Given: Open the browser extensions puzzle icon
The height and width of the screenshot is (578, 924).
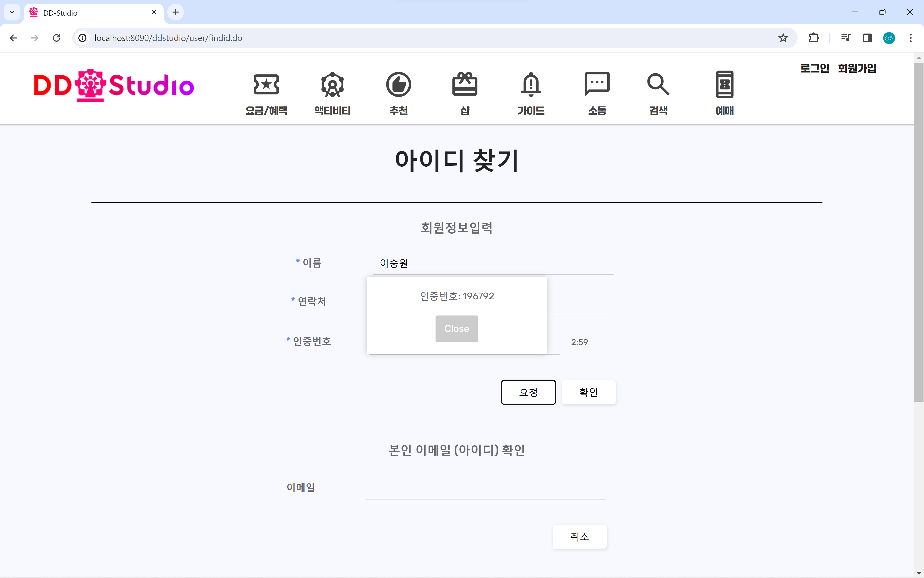Looking at the screenshot, I should (813, 38).
